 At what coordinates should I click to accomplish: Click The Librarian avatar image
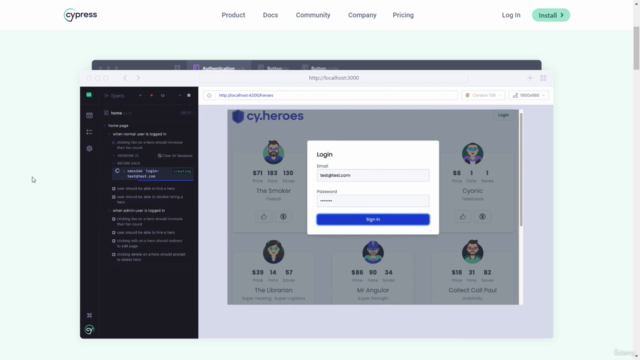click(273, 252)
